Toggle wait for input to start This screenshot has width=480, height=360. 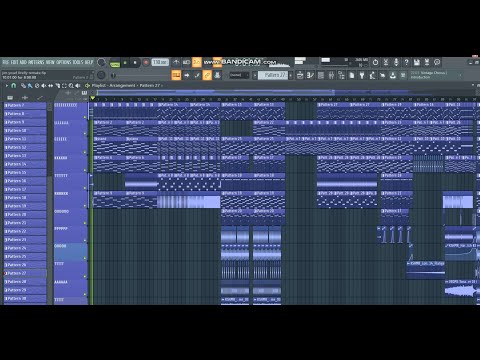tap(186, 62)
